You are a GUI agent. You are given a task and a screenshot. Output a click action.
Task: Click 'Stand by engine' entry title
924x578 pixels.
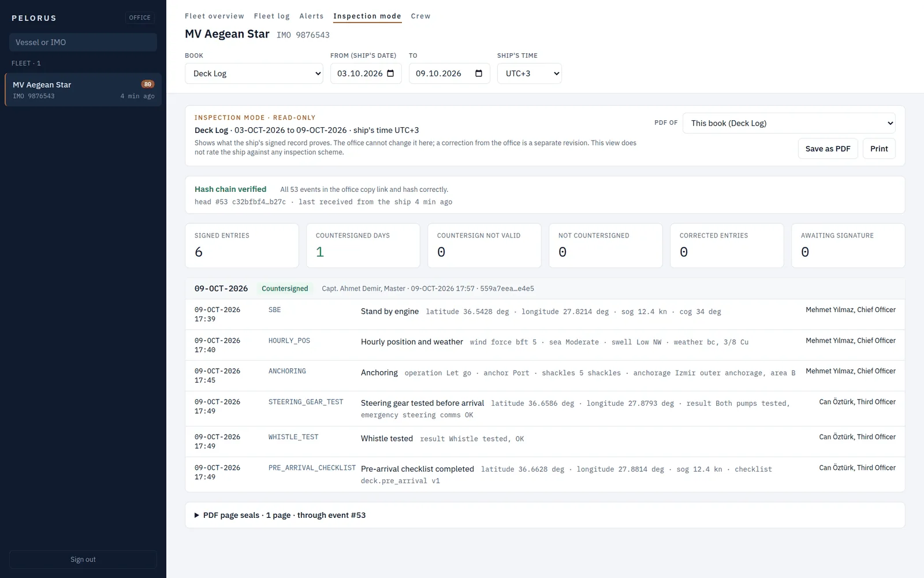click(x=390, y=312)
